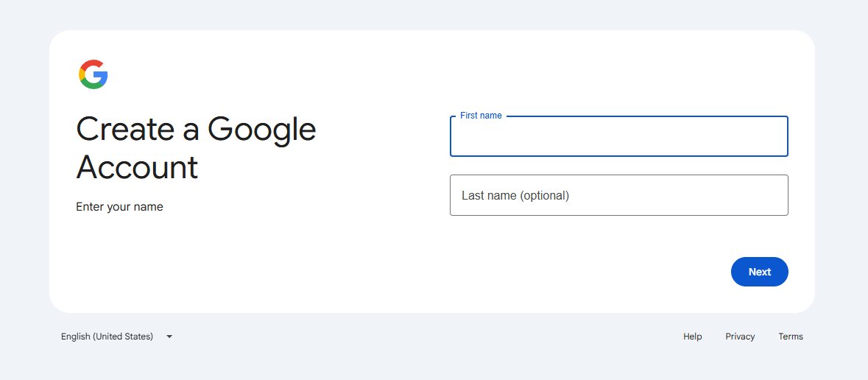The image size is (868, 380).
Task: Click the Google G logo
Action: [93, 74]
